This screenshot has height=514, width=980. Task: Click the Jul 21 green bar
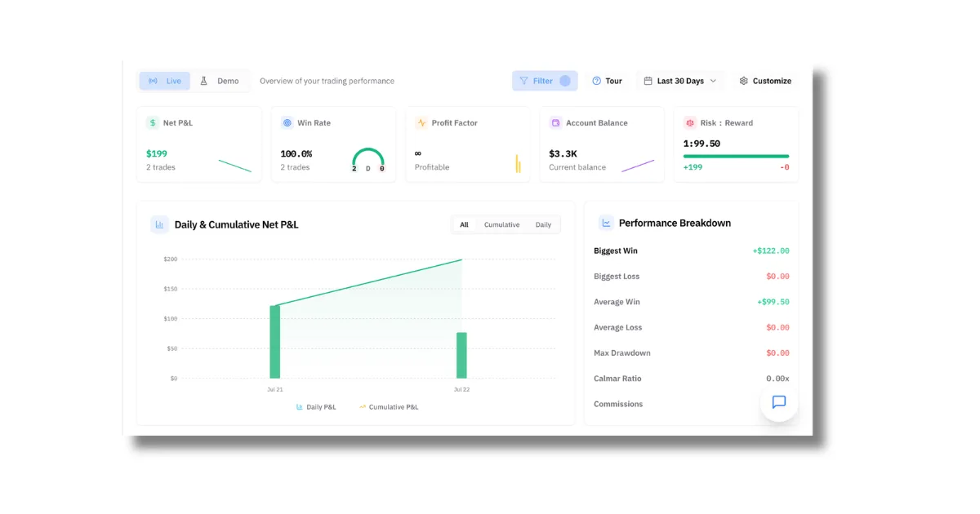(x=275, y=342)
